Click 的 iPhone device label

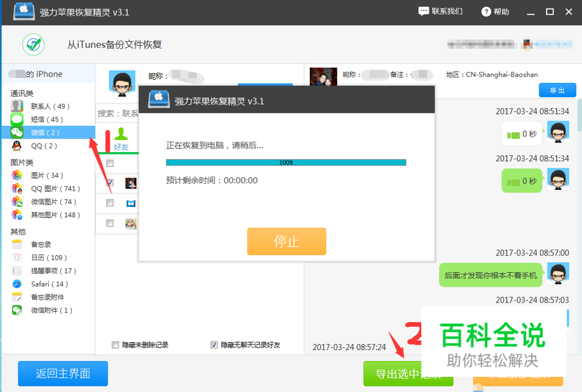[x=44, y=74]
